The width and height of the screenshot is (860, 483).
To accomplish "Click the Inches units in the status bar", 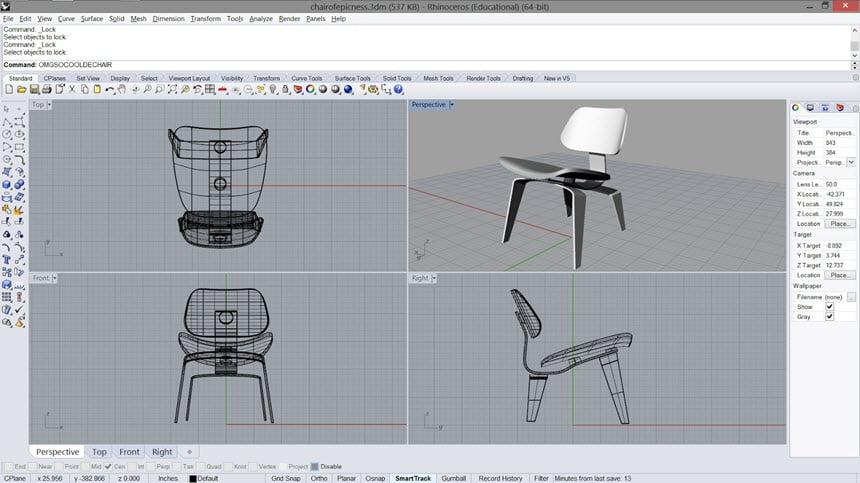I will (168, 479).
